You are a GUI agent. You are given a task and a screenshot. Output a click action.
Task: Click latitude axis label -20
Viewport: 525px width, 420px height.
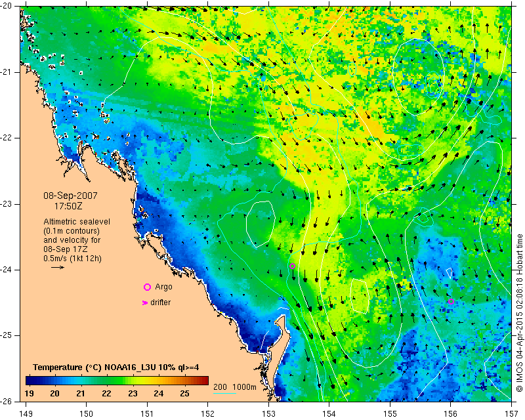point(7,7)
